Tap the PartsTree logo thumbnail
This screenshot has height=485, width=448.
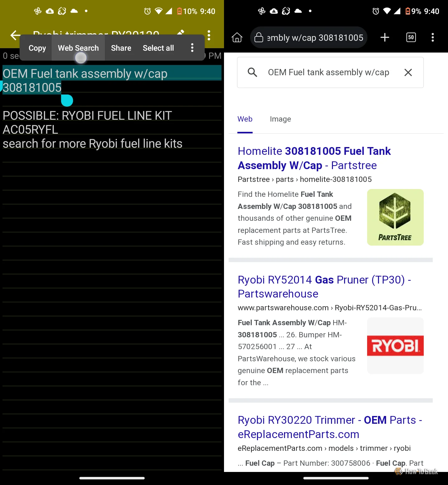395,217
